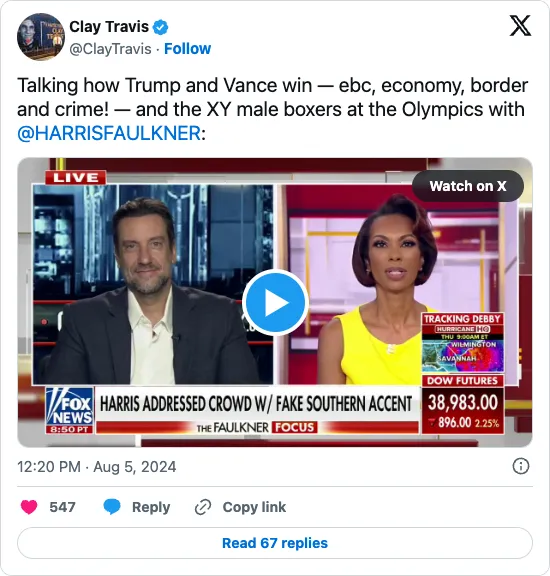The image size is (550, 576).
Task: Open the Read 67 replies button
Action: pyautogui.click(x=275, y=543)
